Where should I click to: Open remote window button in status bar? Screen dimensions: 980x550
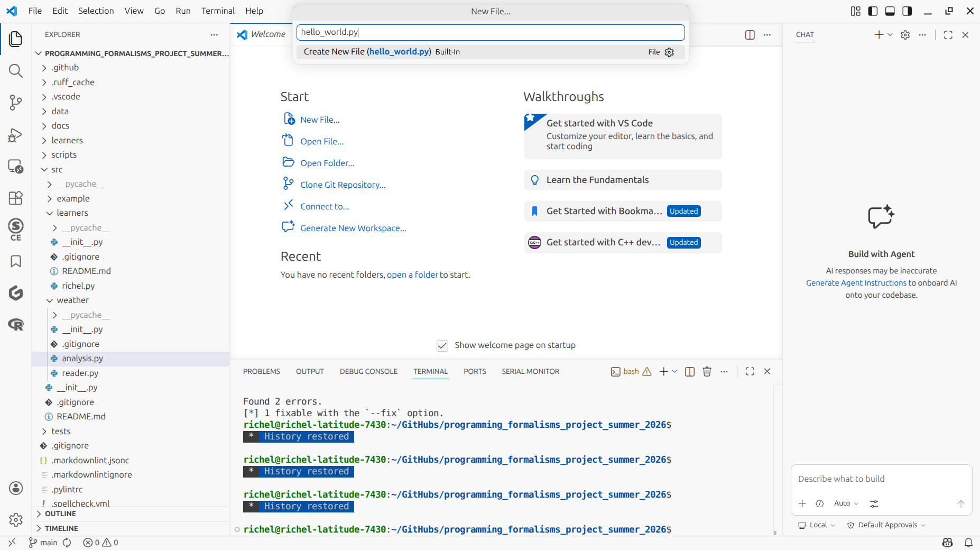pyautogui.click(x=12, y=543)
